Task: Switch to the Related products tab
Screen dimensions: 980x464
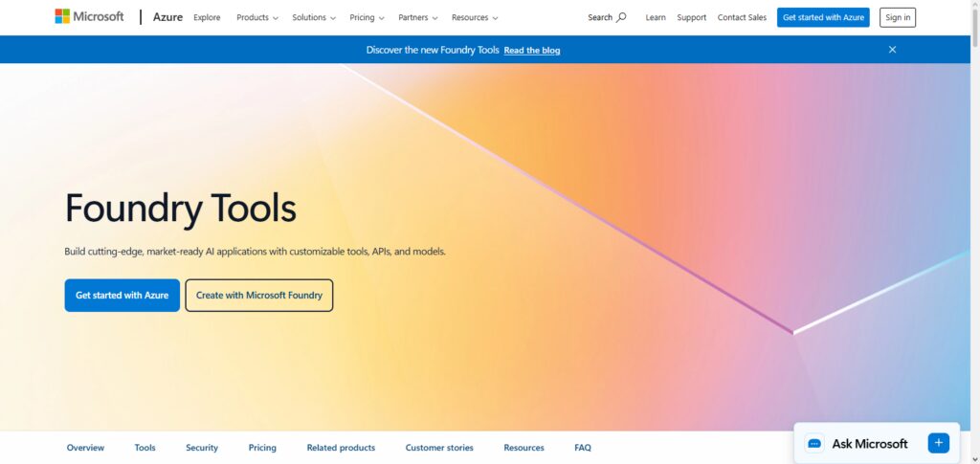Action: click(341, 448)
